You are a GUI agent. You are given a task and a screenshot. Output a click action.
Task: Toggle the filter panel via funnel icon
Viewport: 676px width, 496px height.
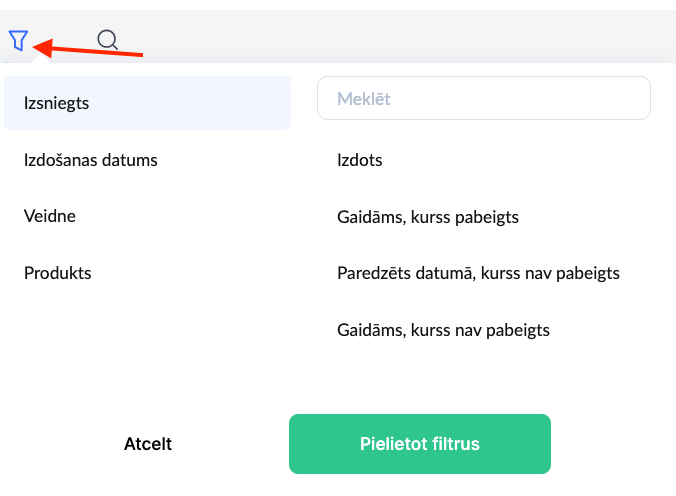(x=18, y=40)
